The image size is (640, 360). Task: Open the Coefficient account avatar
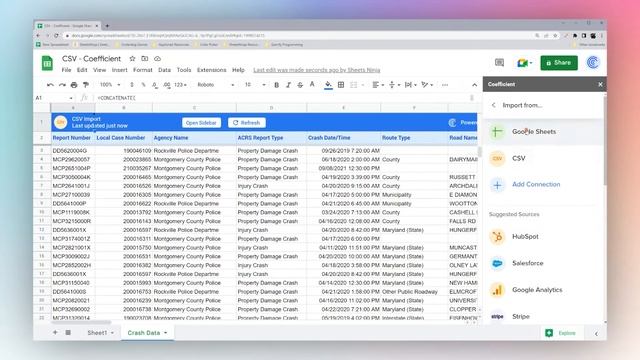(x=593, y=62)
